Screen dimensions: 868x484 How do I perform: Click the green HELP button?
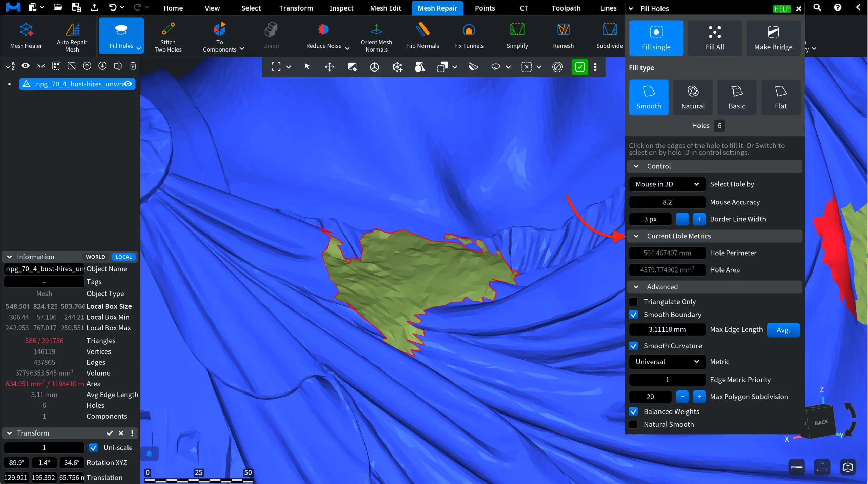pyautogui.click(x=782, y=9)
